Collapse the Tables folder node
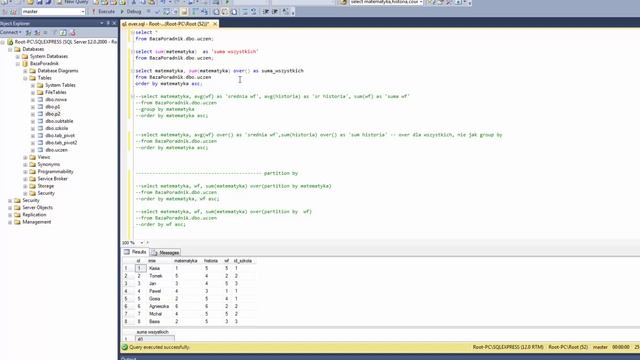 [25, 78]
